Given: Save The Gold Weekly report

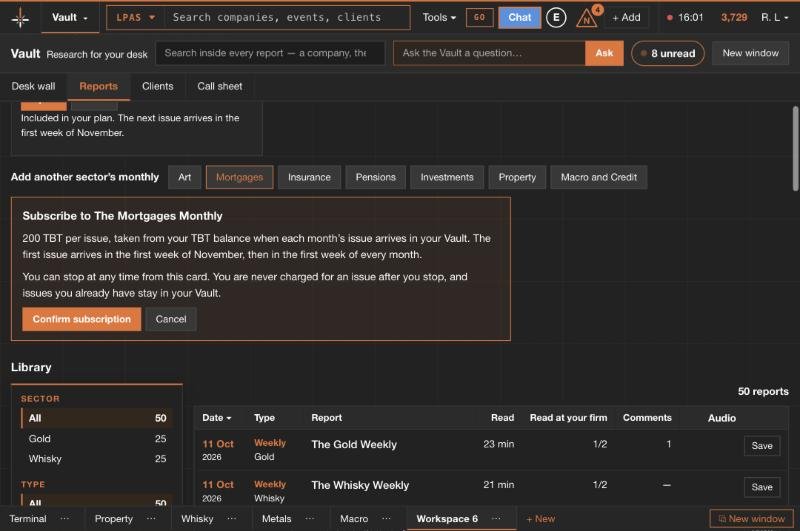Looking at the screenshot, I should click(x=762, y=446).
